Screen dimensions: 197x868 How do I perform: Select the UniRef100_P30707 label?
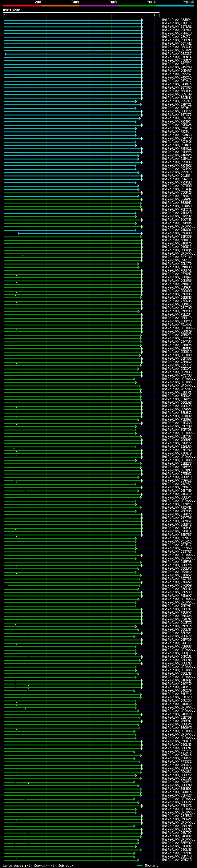(x=177, y=118)
